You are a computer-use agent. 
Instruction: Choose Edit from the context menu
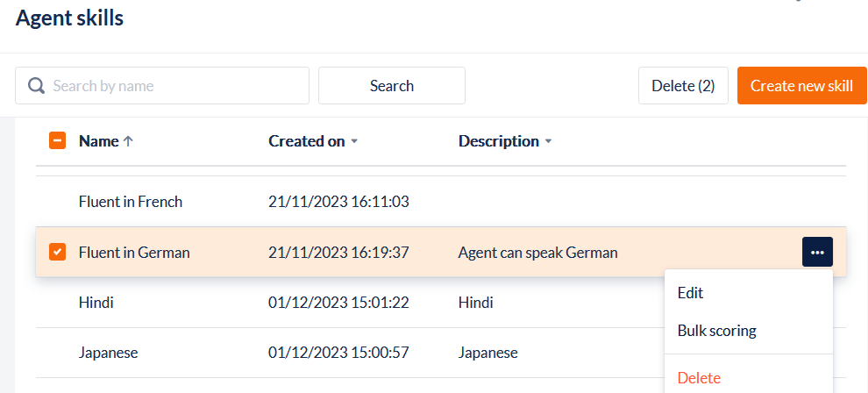point(691,293)
